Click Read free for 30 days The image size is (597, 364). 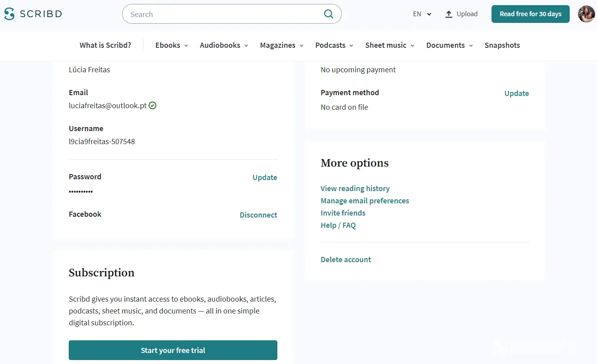click(x=530, y=14)
